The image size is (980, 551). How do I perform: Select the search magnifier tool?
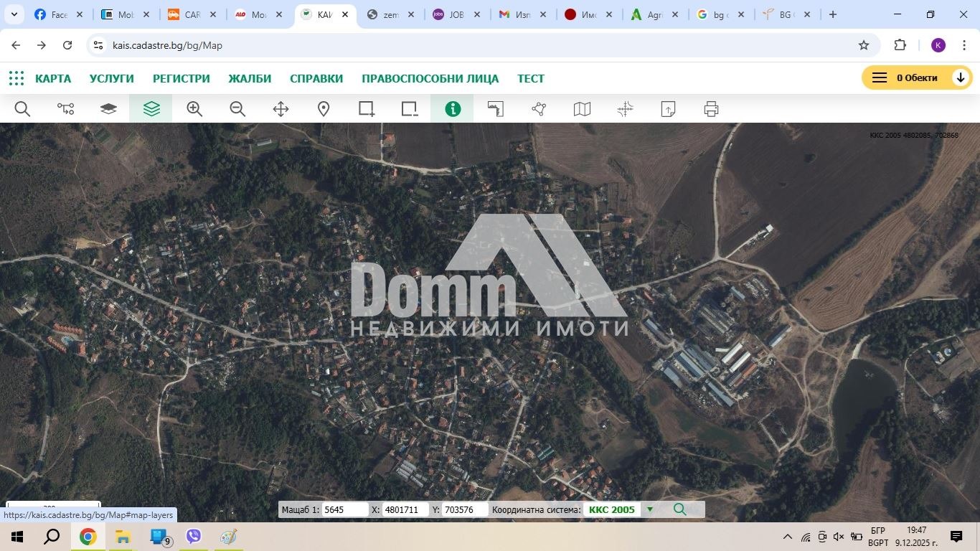pos(22,108)
